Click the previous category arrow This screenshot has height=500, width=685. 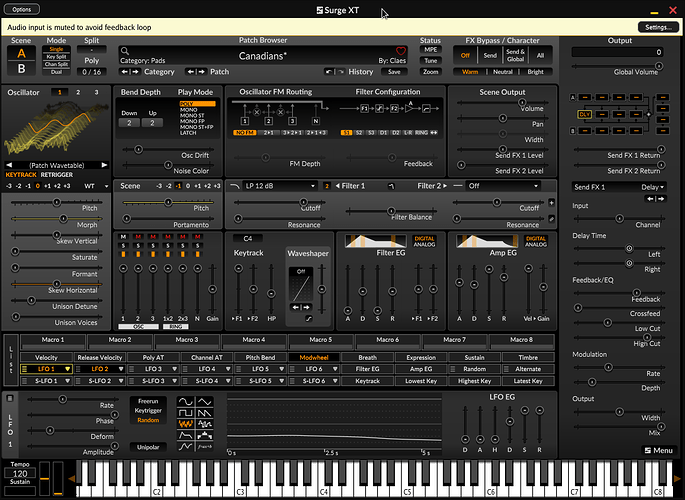pos(125,72)
